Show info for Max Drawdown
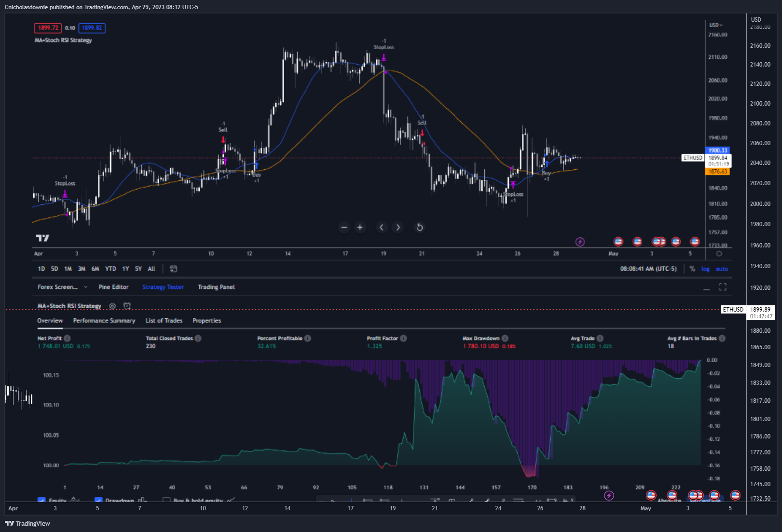Viewport: 782px width, 532px height. coord(505,338)
